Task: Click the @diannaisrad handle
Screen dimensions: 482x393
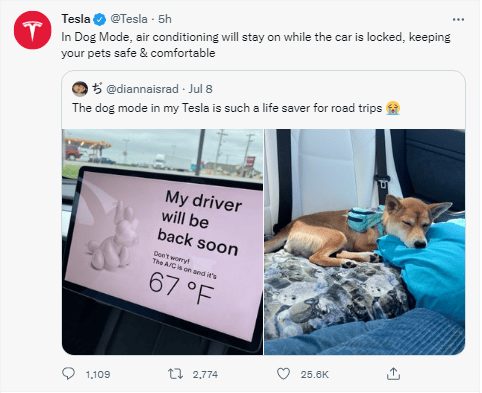Action: tap(142, 89)
